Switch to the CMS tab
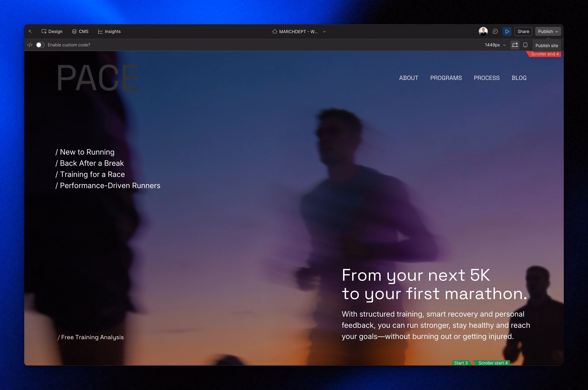588x390 pixels. [x=80, y=31]
